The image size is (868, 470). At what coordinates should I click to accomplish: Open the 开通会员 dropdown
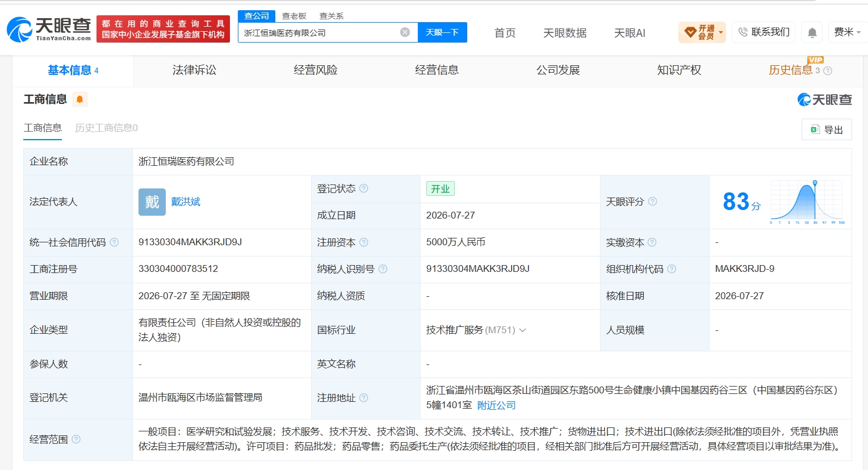[x=702, y=32]
